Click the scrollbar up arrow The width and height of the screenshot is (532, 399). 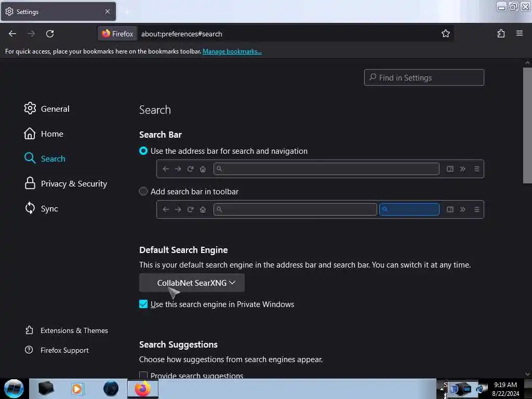[x=527, y=63]
